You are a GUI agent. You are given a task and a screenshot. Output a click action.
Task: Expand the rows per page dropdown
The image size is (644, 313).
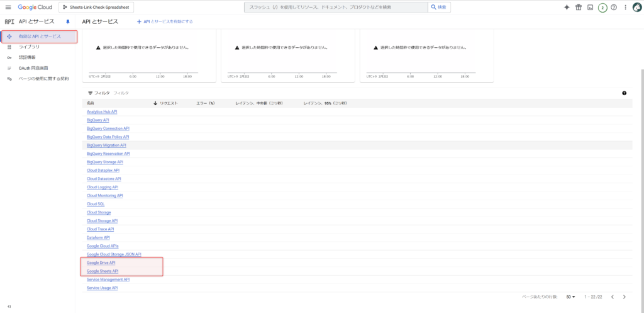point(571,297)
